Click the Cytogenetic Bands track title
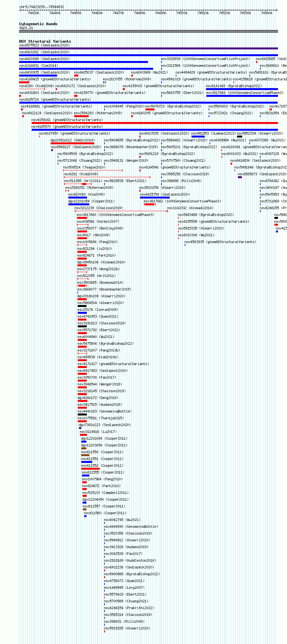The image size is (287, 644). (x=38, y=24)
